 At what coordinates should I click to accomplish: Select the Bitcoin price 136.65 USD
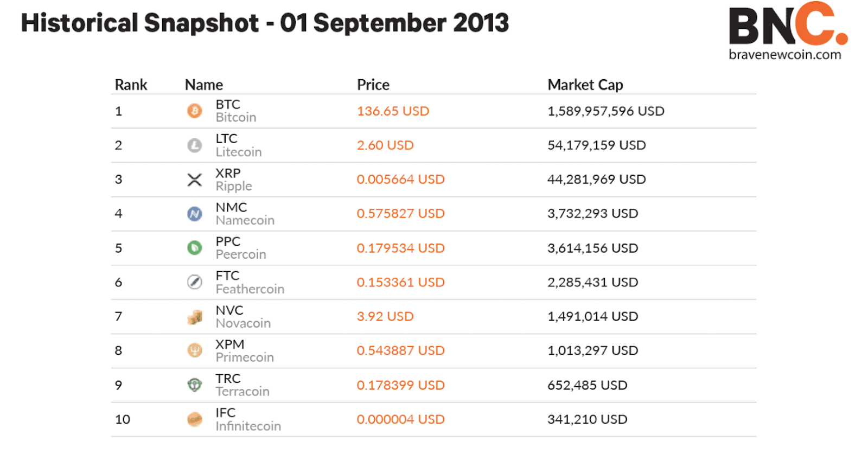(x=393, y=111)
